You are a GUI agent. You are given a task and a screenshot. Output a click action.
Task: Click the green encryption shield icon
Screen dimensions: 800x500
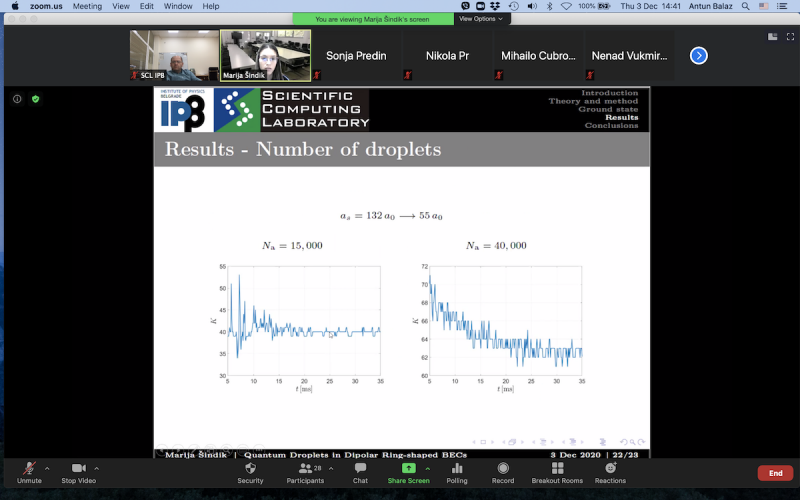[x=36, y=99]
